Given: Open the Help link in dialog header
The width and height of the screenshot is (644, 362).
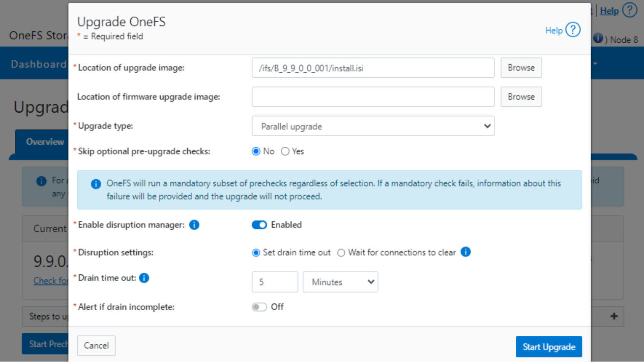Looking at the screenshot, I should (553, 30).
